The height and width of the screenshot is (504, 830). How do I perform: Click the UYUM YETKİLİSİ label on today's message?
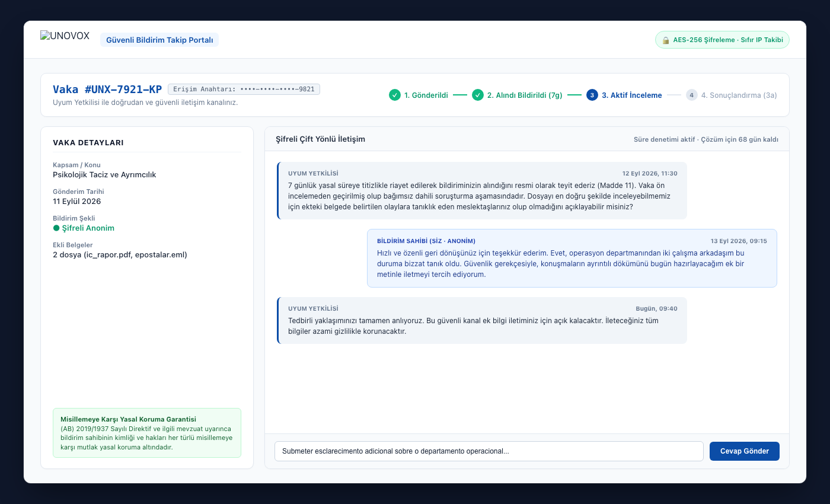313,308
